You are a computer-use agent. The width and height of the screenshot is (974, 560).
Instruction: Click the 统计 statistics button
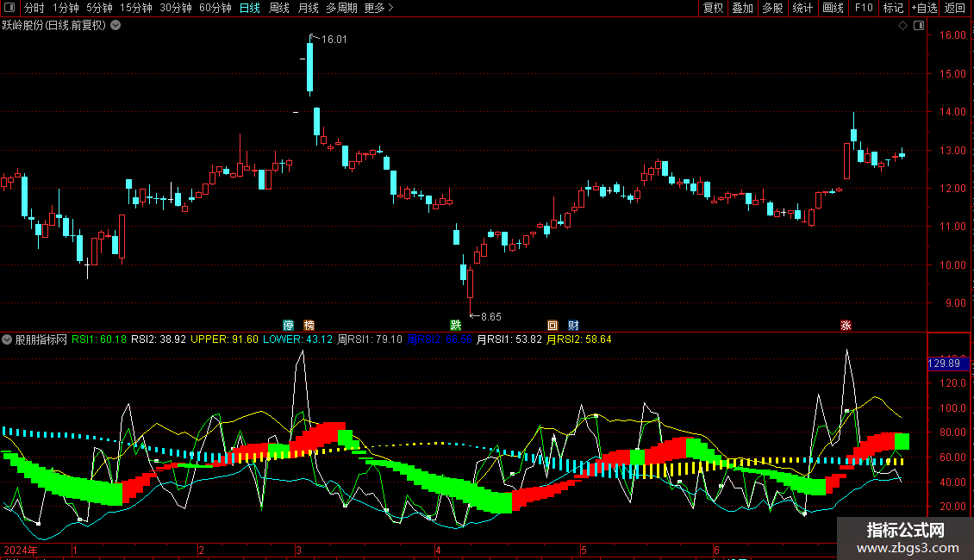(802, 8)
